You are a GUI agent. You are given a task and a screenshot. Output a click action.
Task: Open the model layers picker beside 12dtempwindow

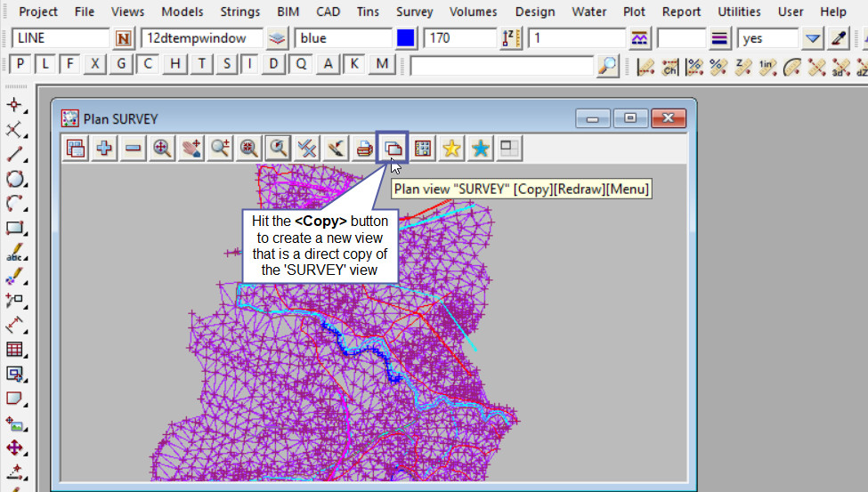coord(279,38)
